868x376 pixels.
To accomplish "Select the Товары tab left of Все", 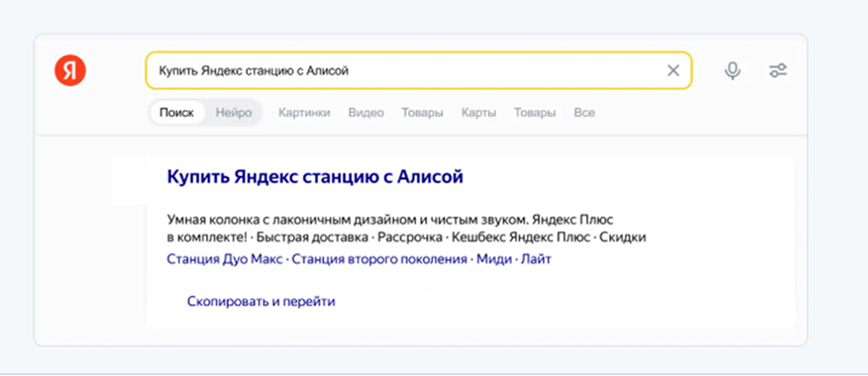I will tap(535, 113).
